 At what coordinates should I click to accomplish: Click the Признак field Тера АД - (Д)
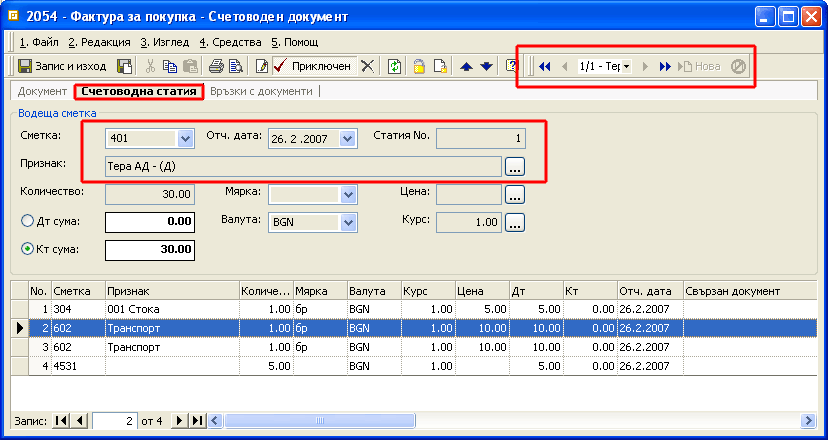point(303,166)
